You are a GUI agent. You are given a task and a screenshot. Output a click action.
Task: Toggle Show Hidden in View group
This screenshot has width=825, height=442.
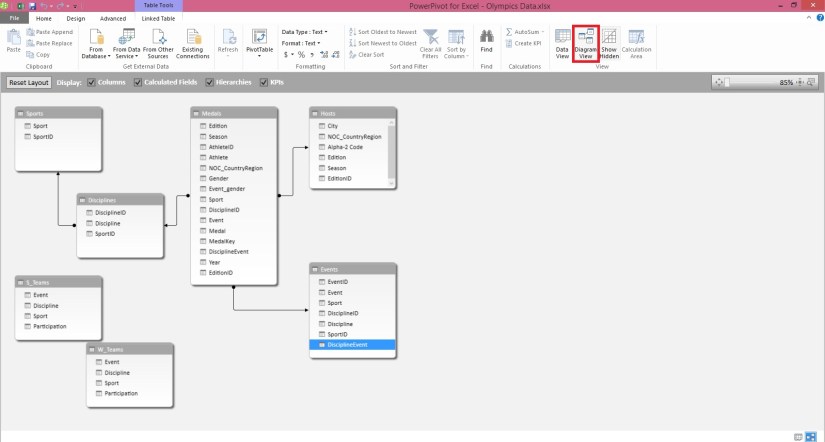click(609, 43)
